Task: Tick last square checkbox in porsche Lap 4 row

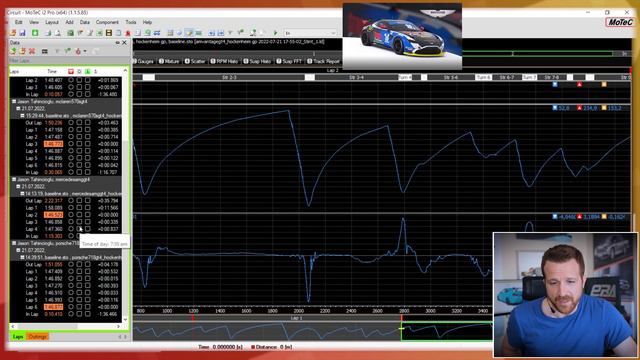Action: (88, 293)
